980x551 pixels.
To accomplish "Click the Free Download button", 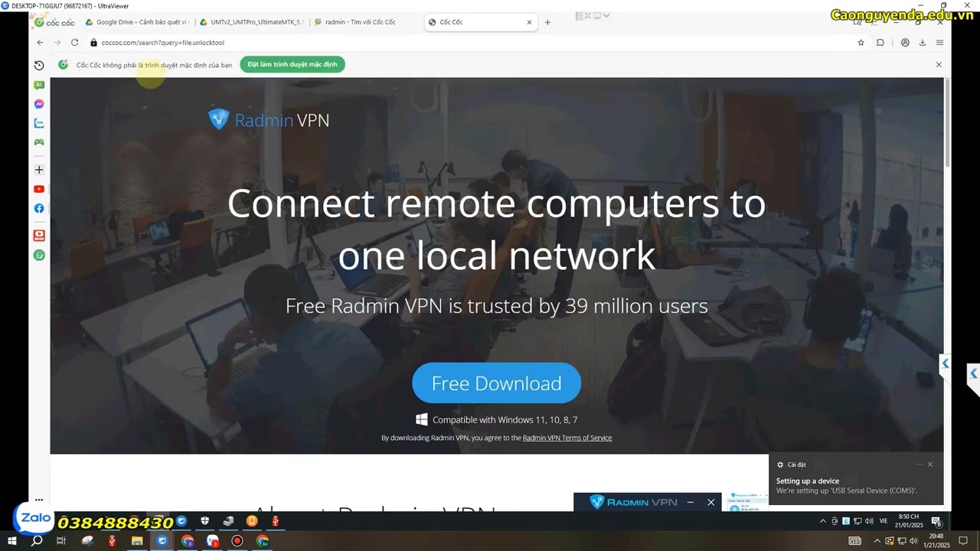I will click(x=496, y=383).
